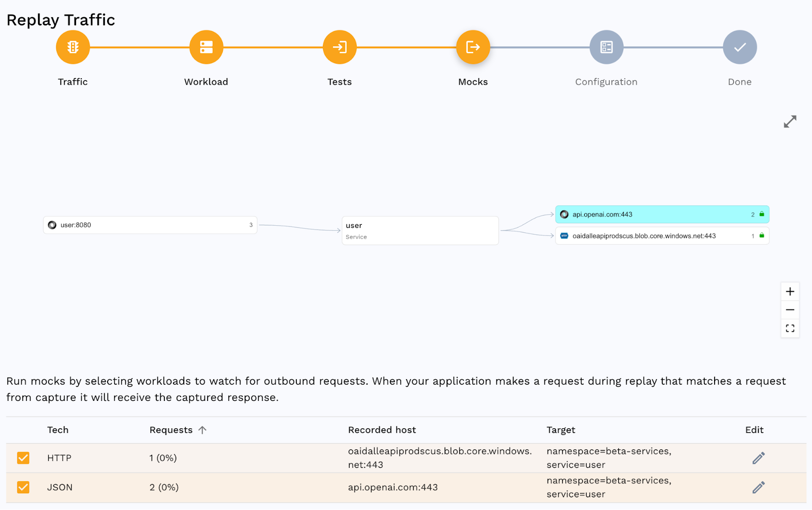Click the Replay Traffic heading
Viewport: 812px width, 510px height.
[61, 20]
